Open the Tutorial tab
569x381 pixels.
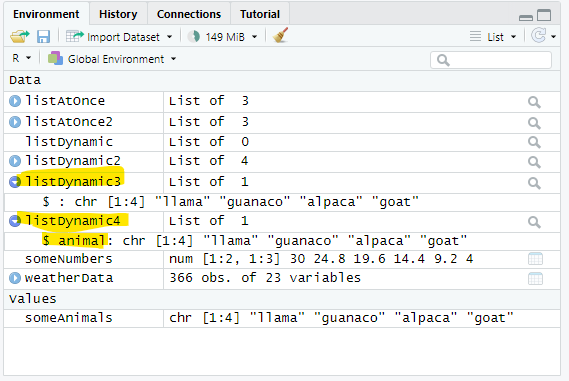260,14
